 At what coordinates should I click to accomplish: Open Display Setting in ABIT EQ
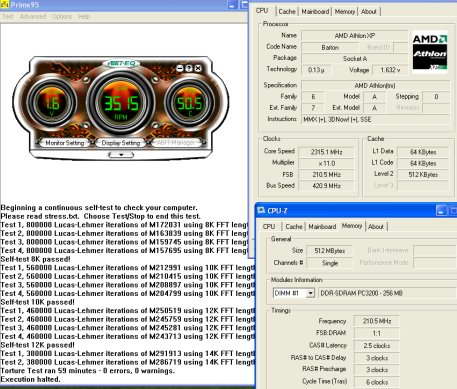pos(121,143)
